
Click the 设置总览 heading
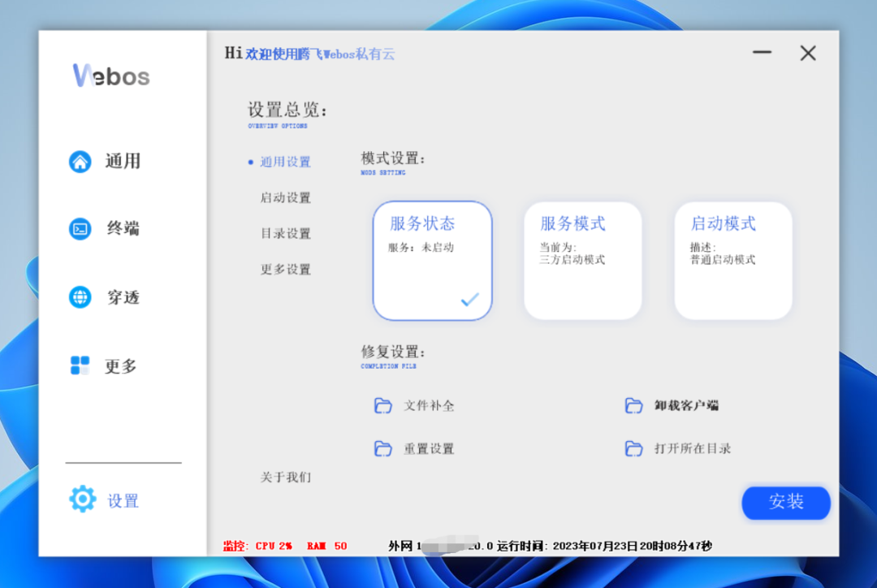(x=287, y=110)
